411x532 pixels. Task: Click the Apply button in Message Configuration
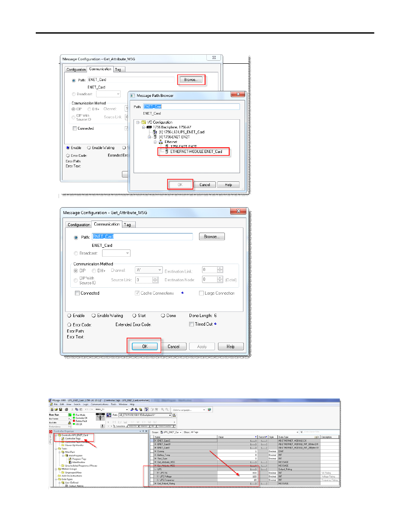point(202,346)
